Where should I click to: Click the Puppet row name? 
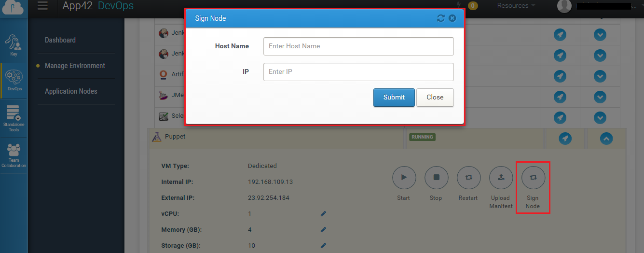point(175,137)
